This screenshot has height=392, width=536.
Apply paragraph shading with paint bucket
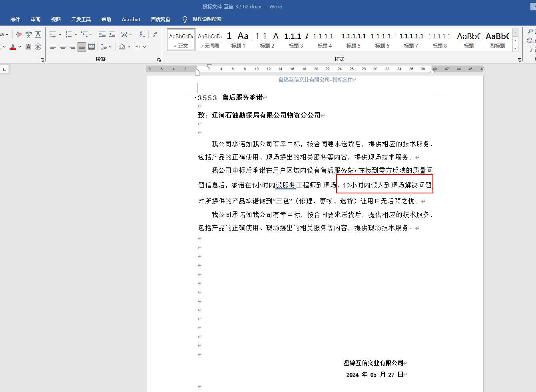[x=122, y=47]
